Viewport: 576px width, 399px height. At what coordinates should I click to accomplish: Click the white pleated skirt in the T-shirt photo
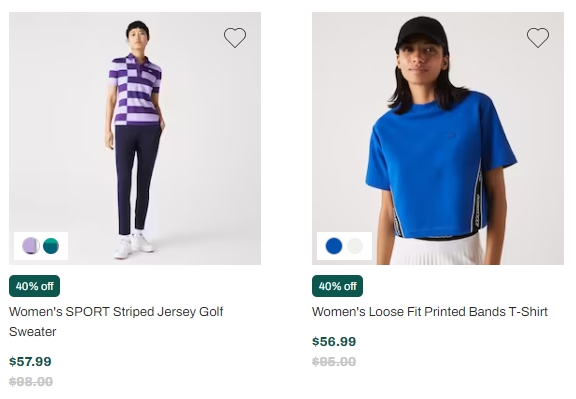[437, 250]
